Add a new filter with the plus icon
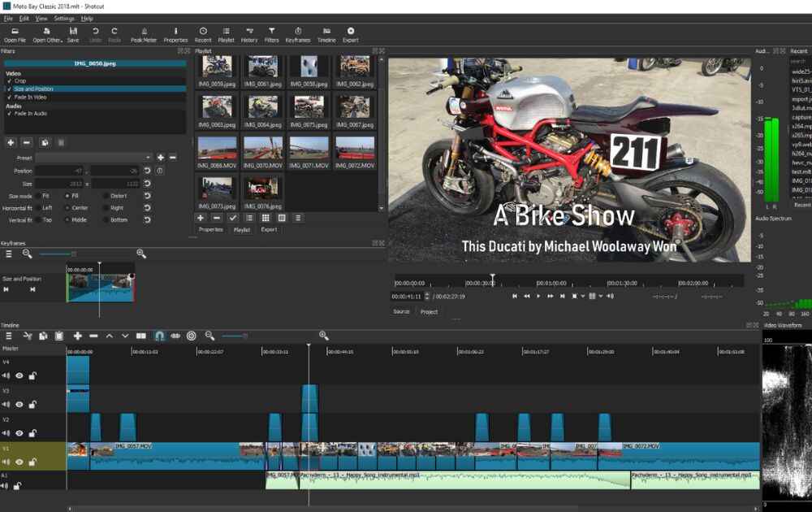 11,142
